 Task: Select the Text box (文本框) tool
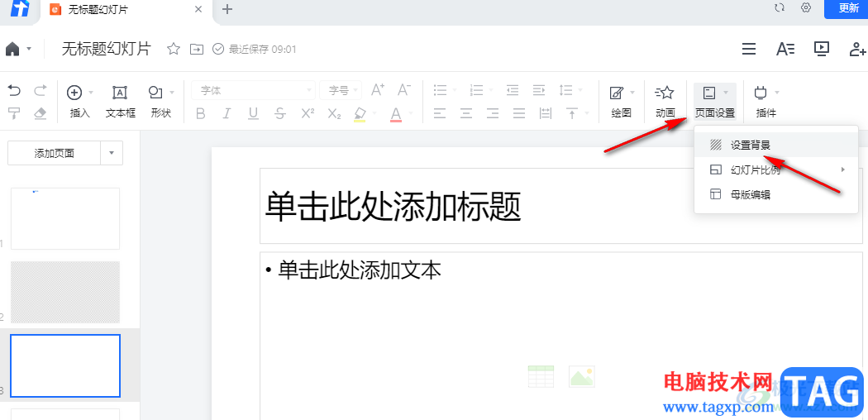point(120,103)
